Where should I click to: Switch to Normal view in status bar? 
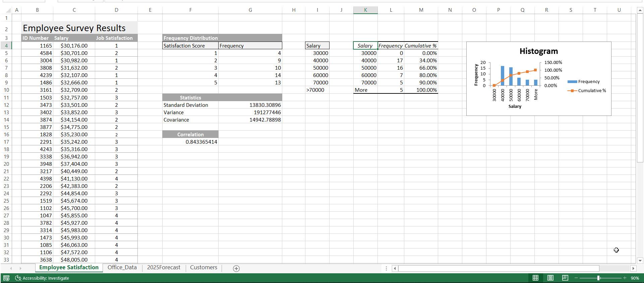tap(535, 278)
